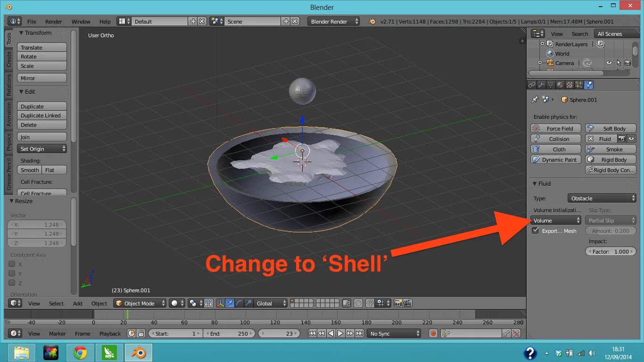
Task: Open the info editor type icon
Action: (x=15, y=21)
